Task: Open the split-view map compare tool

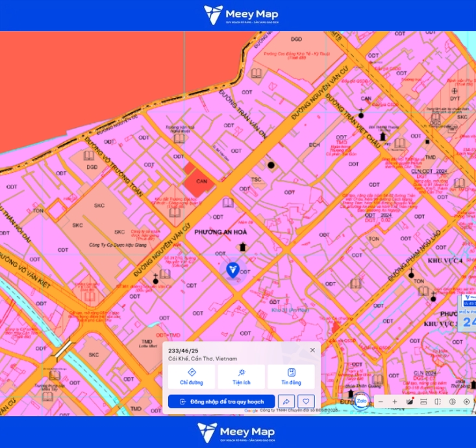Action: pyautogui.click(x=438, y=401)
